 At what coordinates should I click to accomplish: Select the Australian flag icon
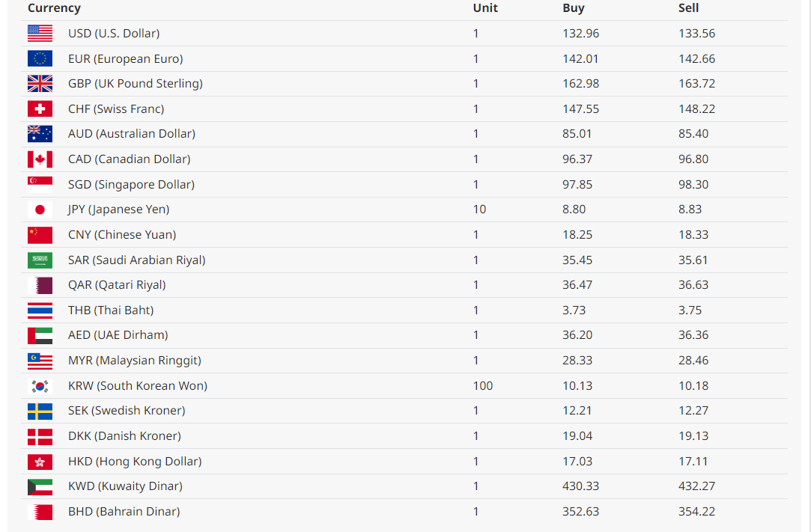tap(40, 134)
